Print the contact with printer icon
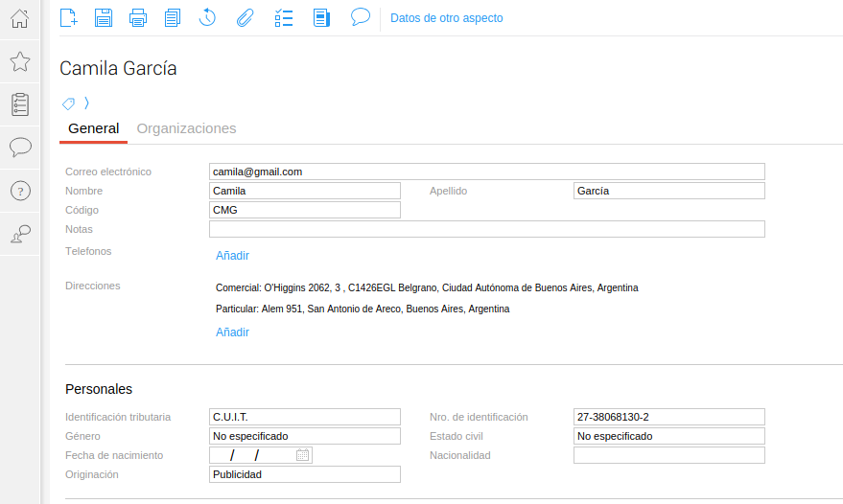Viewport: 843px width, 504px height. 138,18
